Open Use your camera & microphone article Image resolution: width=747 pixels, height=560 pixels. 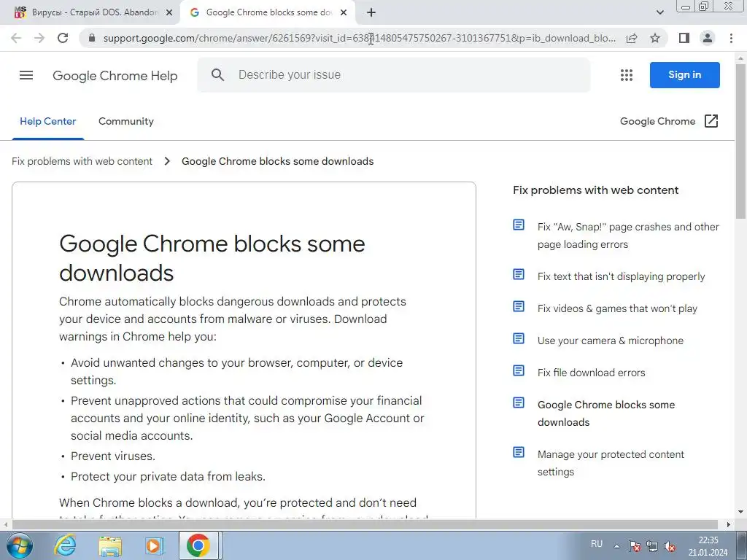tap(611, 341)
